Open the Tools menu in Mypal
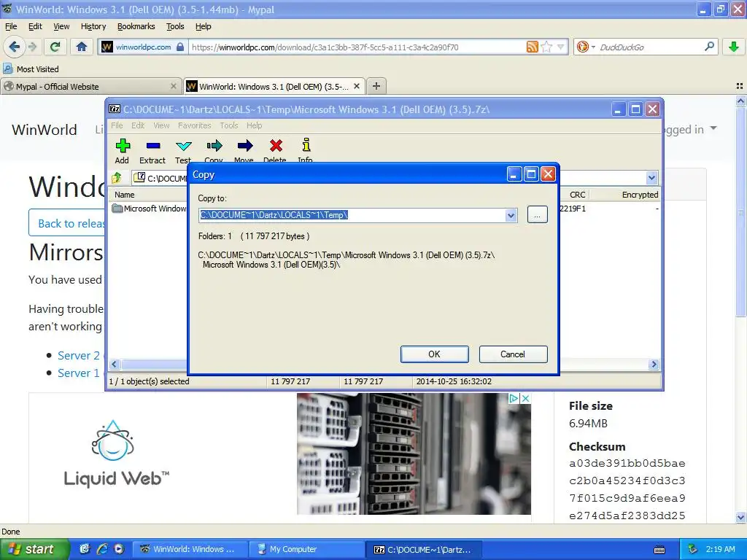The image size is (747, 560). tap(175, 27)
